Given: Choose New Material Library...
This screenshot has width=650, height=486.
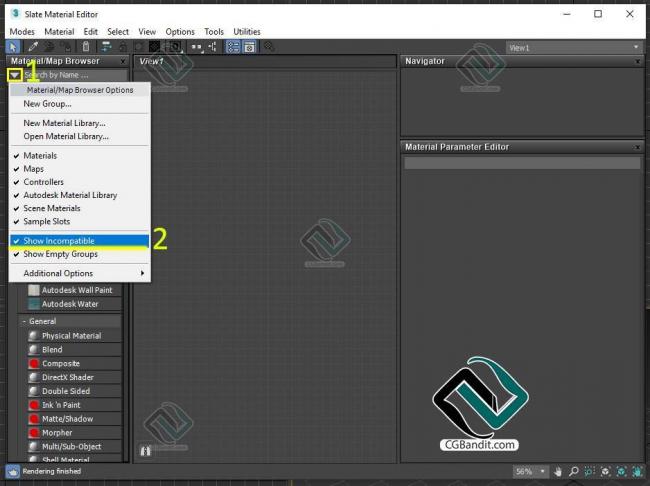Looking at the screenshot, I should pos(79,123).
